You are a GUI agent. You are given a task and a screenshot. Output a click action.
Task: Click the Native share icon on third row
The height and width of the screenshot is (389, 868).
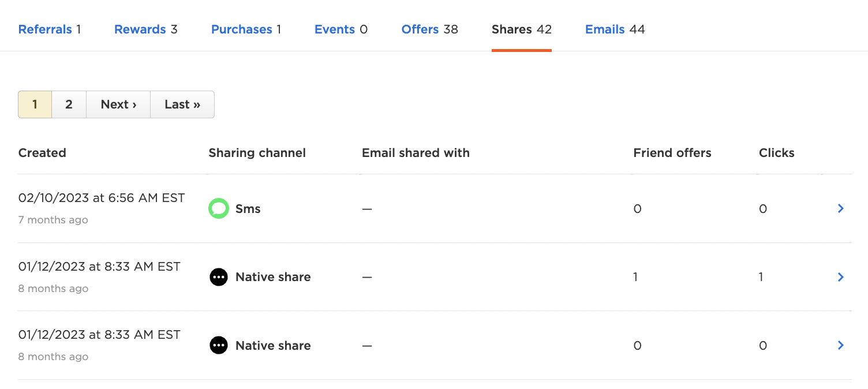pyautogui.click(x=219, y=345)
